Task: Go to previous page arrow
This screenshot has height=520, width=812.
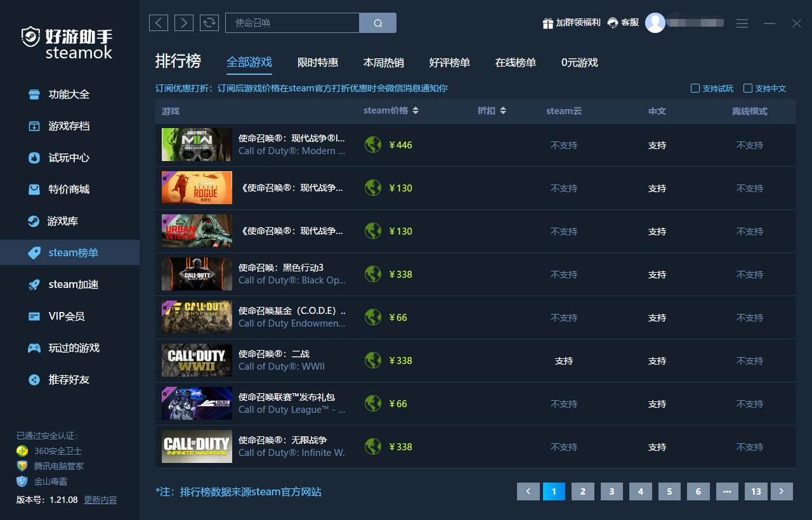Action: (x=528, y=491)
